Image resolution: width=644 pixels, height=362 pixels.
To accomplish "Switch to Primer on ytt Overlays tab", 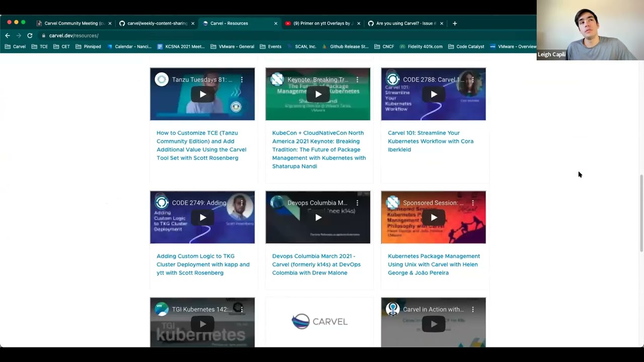I will point(322,23).
